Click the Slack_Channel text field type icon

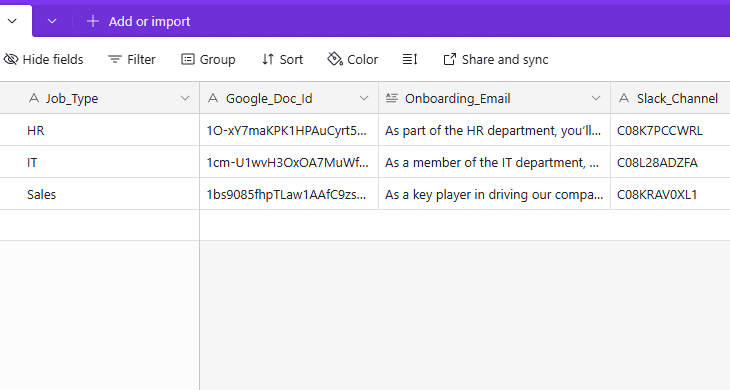(624, 98)
